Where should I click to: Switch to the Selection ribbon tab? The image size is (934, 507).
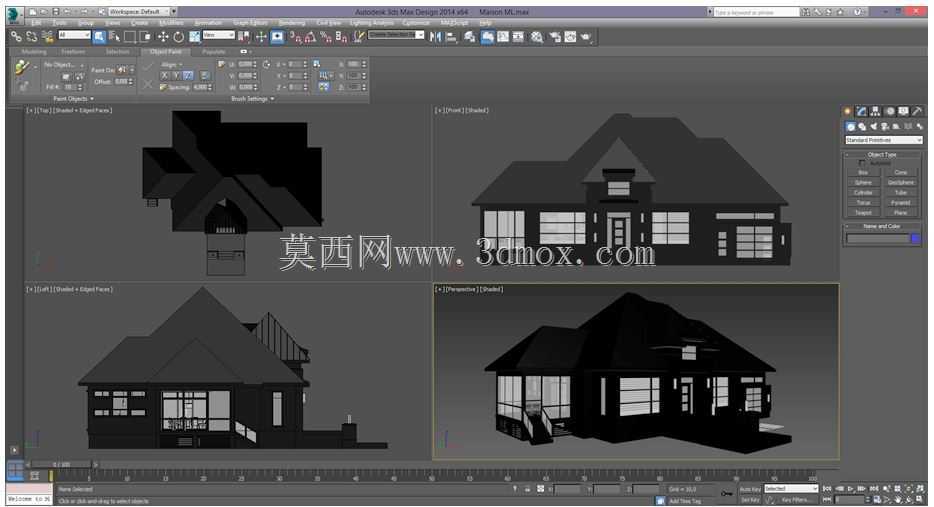117,52
